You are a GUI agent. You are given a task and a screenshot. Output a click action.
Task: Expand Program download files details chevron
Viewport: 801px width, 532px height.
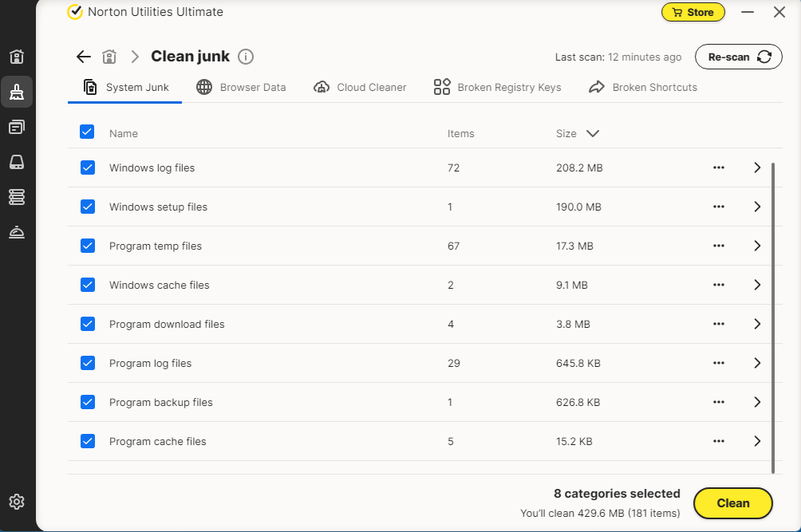[x=757, y=324]
